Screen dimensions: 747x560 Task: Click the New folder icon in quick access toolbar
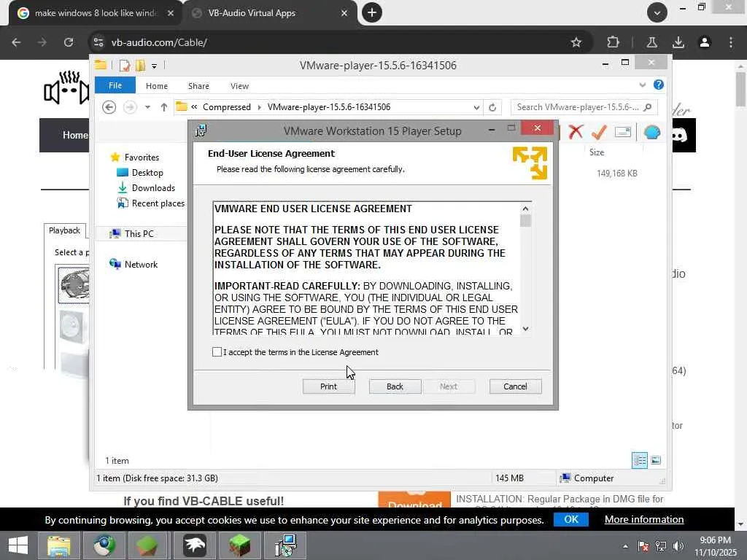[140, 65]
